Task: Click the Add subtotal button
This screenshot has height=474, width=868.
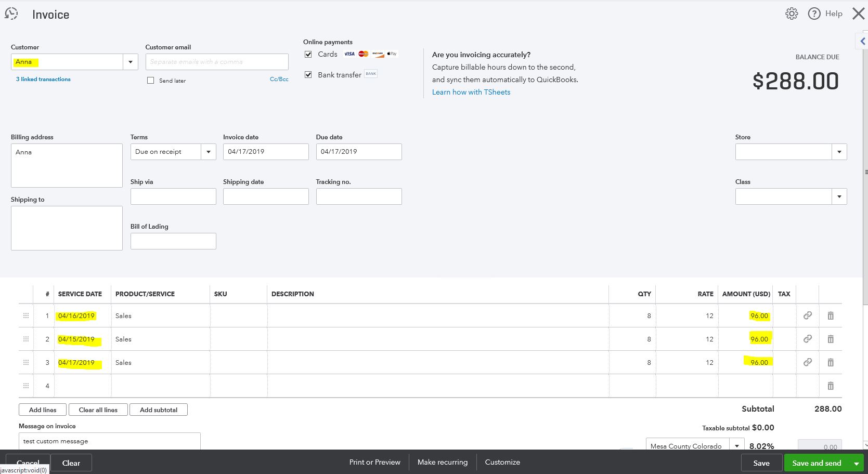Action: tap(159, 410)
